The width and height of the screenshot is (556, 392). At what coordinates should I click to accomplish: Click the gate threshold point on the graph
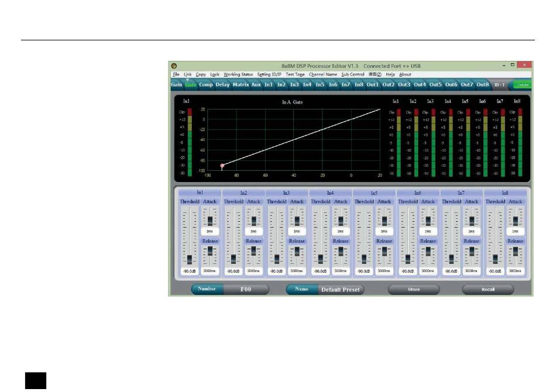point(222,166)
